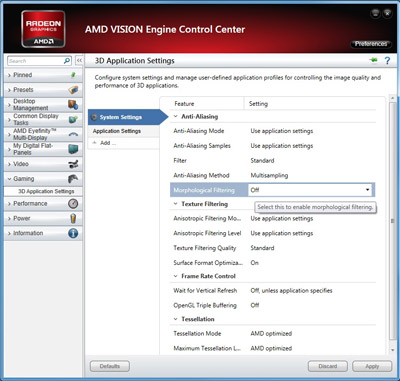Screen dimensions: 400x381
Task: Click the Texture Filtering Quality row
Action: [272, 248]
